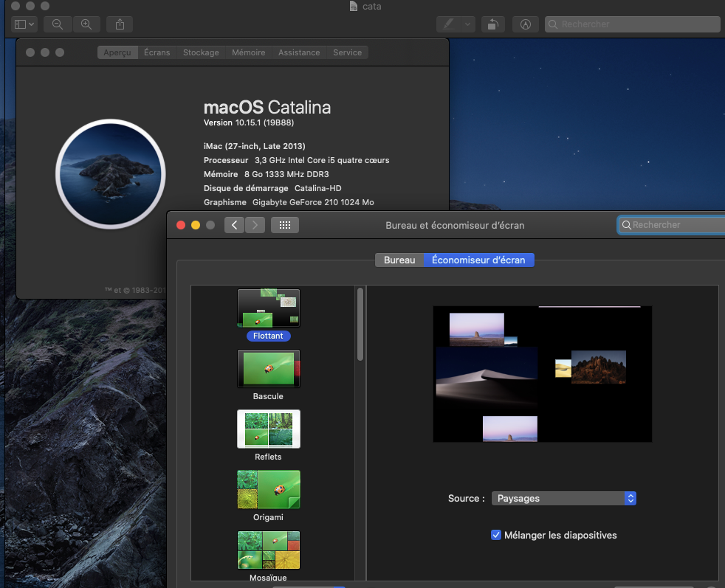Zoom out in Preview toolbar
The height and width of the screenshot is (588, 725).
click(58, 24)
